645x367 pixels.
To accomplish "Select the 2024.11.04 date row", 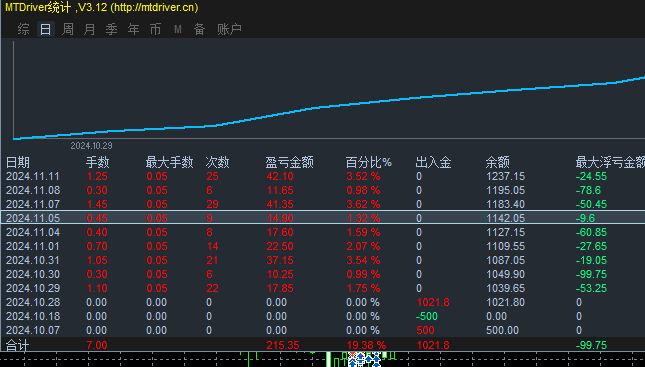I will click(323, 232).
